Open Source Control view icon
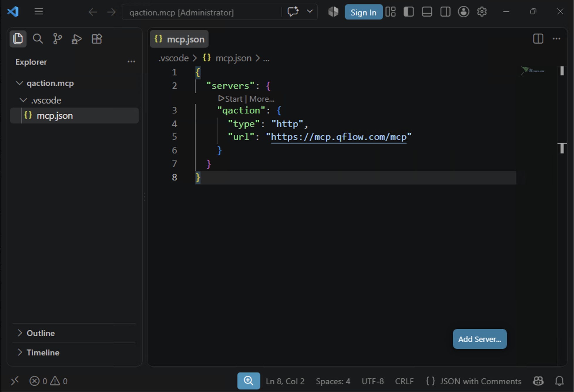This screenshot has height=392, width=574. pos(57,39)
